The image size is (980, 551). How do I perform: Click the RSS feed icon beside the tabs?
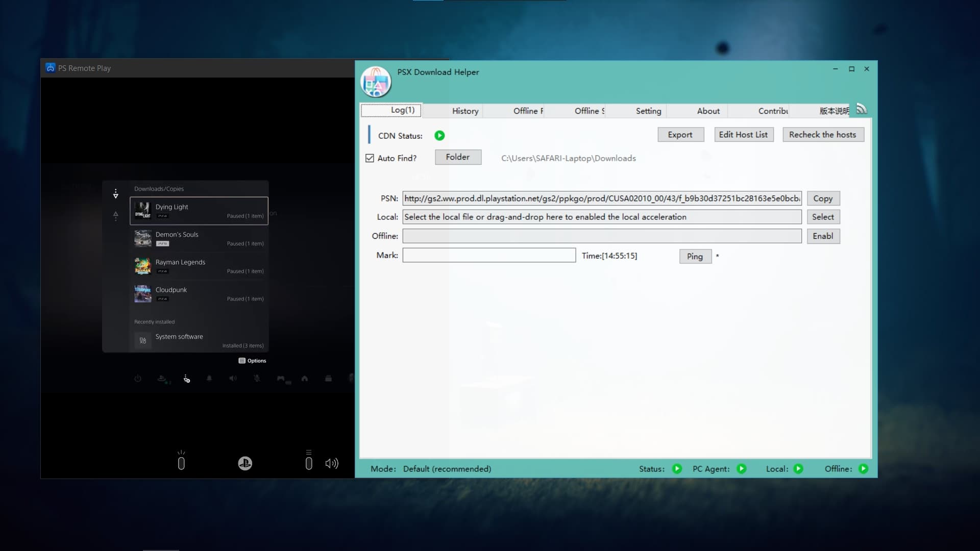(x=861, y=109)
